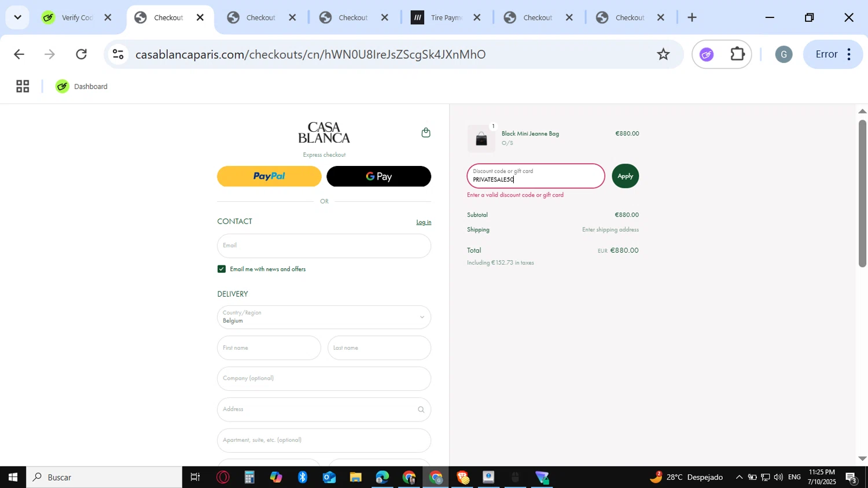Close the Verify Code tab
Screen dimensions: 868x488
pos(108,17)
